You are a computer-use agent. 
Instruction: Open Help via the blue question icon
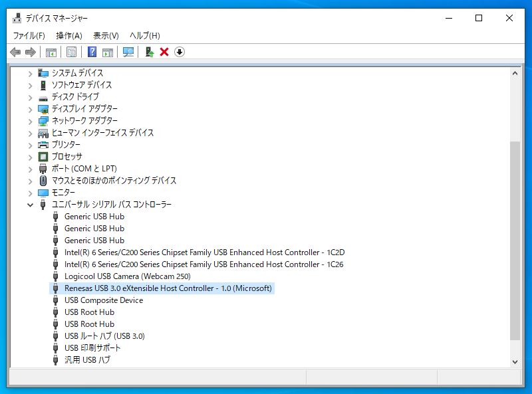point(92,52)
